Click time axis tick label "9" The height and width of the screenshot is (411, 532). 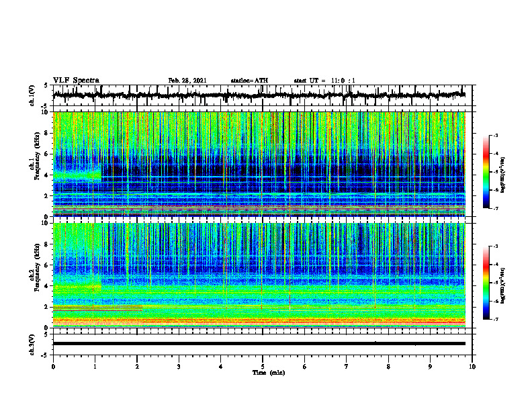click(430, 367)
